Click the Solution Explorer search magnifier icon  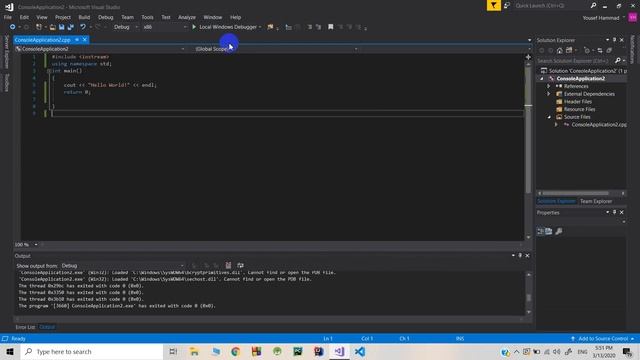click(618, 61)
